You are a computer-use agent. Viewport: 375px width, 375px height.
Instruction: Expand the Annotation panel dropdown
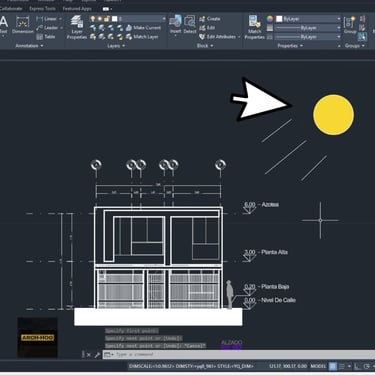[x=29, y=46]
